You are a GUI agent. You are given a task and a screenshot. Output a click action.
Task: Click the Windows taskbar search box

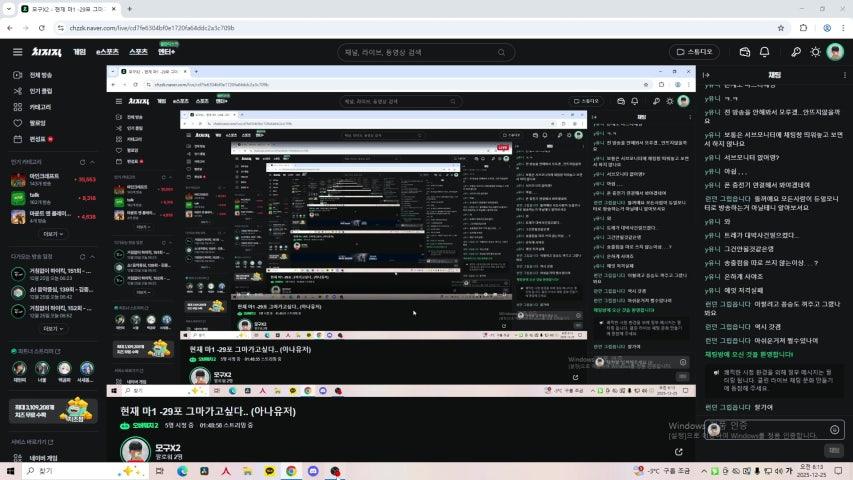[84, 471]
